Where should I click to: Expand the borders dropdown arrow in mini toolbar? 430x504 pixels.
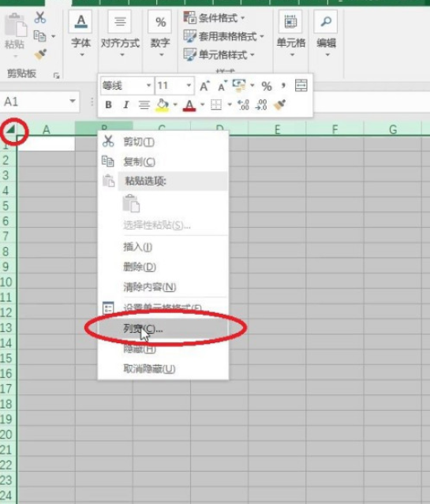[x=230, y=104]
